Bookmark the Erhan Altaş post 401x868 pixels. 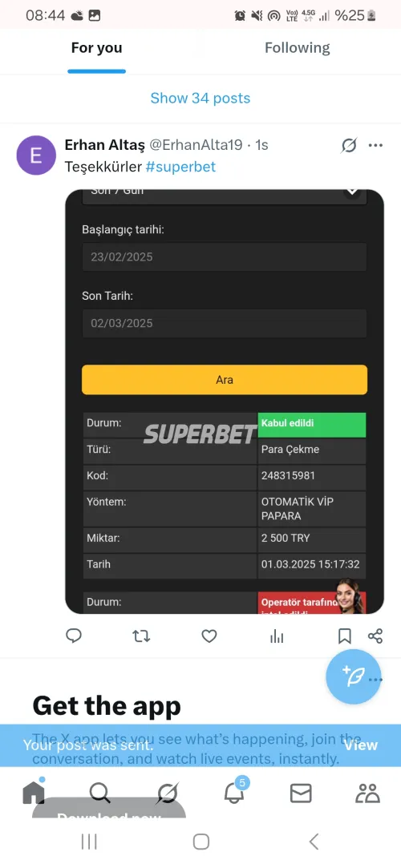[345, 636]
